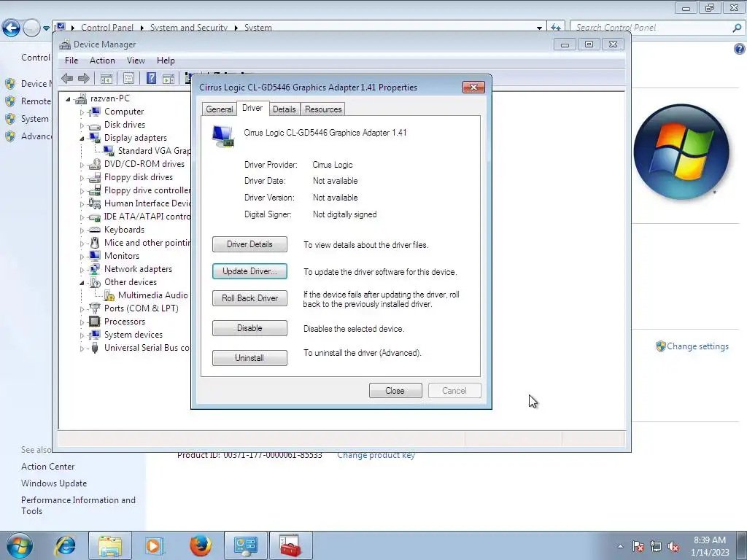Switch to the Details tab
747x560 pixels.
coord(285,109)
